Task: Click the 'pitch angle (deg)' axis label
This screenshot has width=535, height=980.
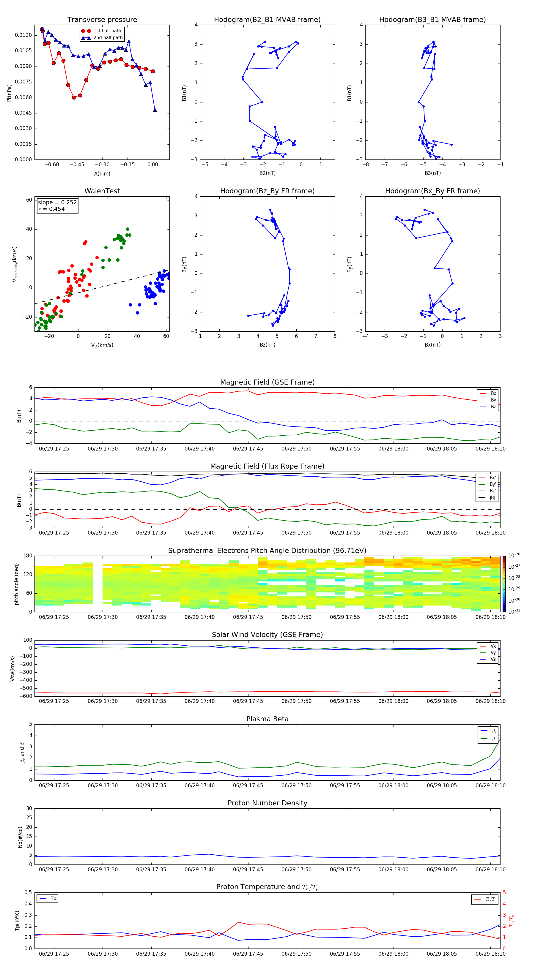Action: tap(16, 584)
